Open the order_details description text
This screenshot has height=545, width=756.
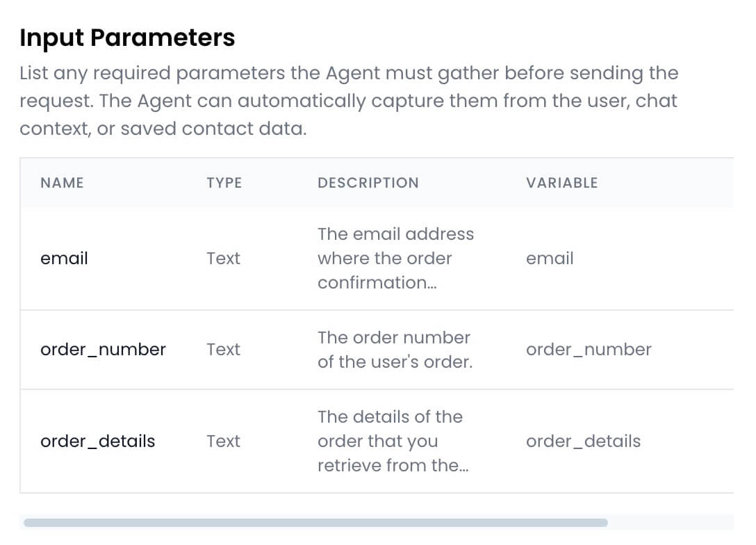(x=393, y=441)
